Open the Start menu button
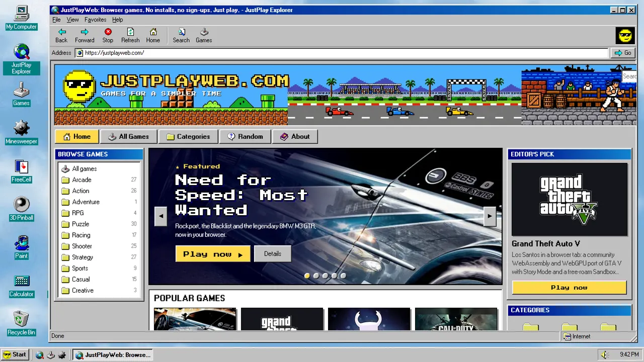 (x=15, y=355)
